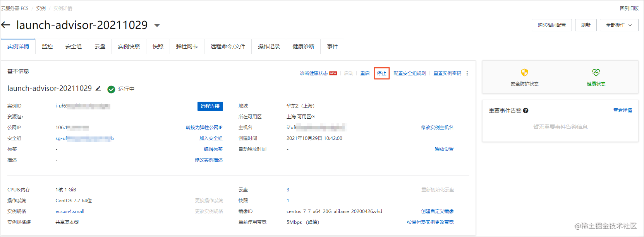The image size is (644, 237).
Task: Click the image ID centos_7_7_x64_20G_alibase value
Action: click(334, 211)
